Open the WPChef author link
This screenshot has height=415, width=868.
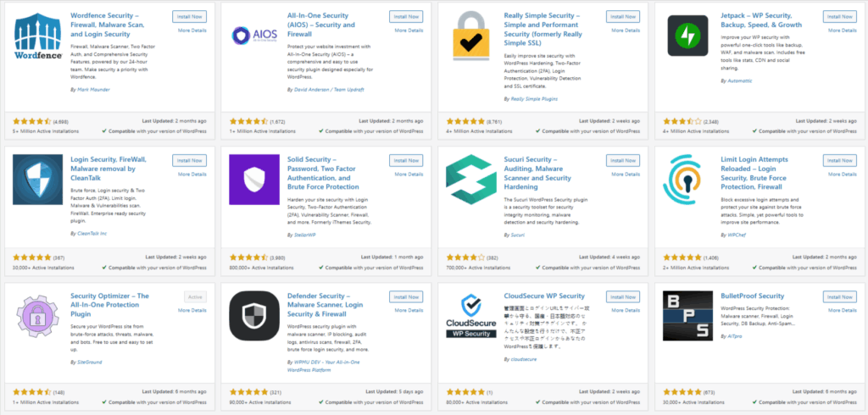tap(736, 235)
